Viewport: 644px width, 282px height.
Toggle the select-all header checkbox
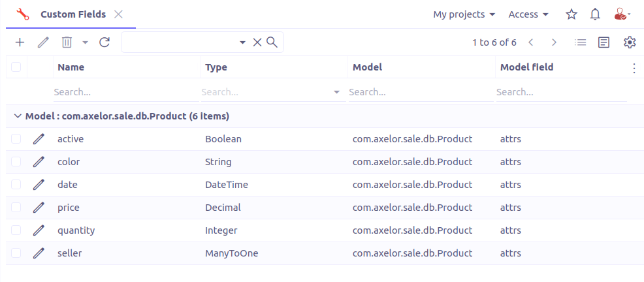point(16,67)
